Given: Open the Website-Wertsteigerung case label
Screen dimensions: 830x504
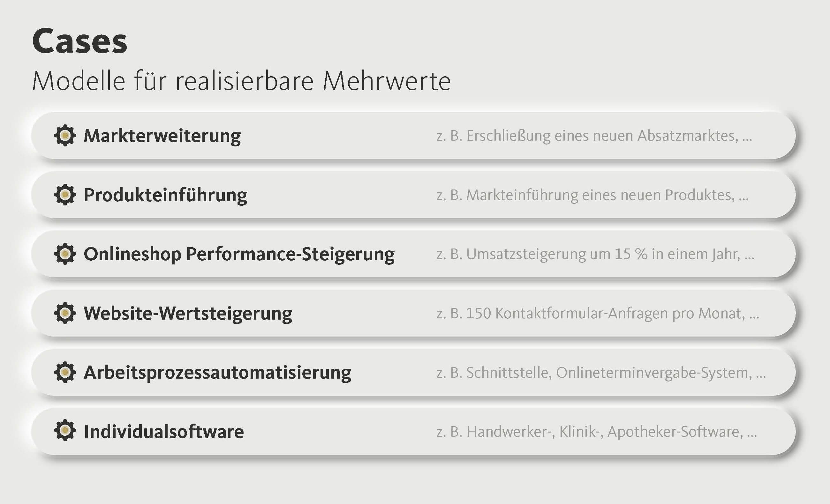Looking at the screenshot, I should (188, 314).
